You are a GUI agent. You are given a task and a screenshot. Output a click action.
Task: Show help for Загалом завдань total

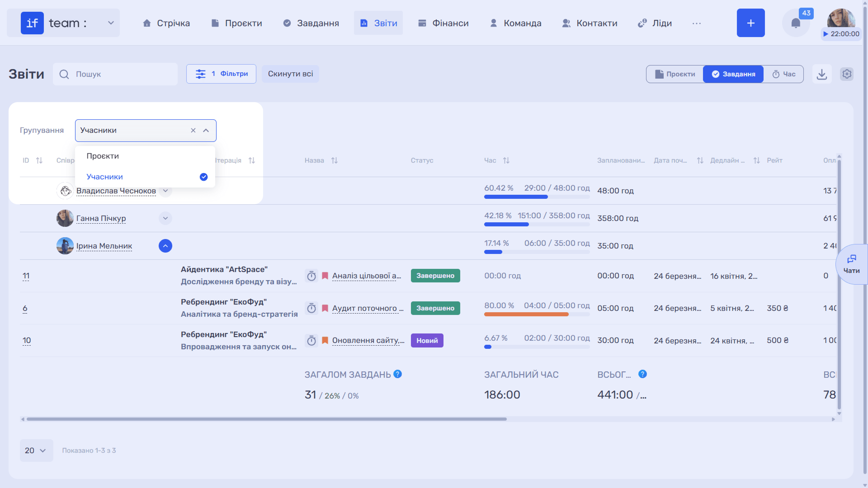398,374
